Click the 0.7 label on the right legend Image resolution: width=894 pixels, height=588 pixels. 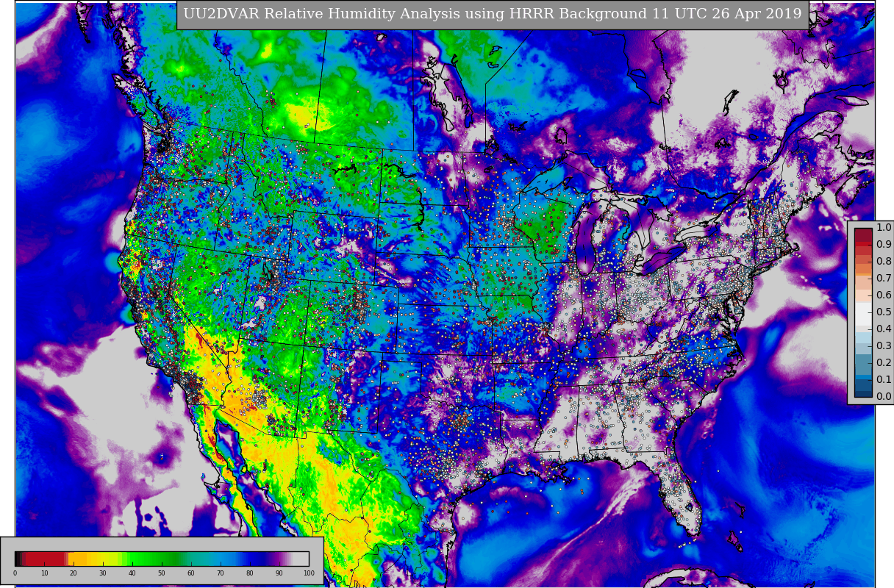point(884,278)
